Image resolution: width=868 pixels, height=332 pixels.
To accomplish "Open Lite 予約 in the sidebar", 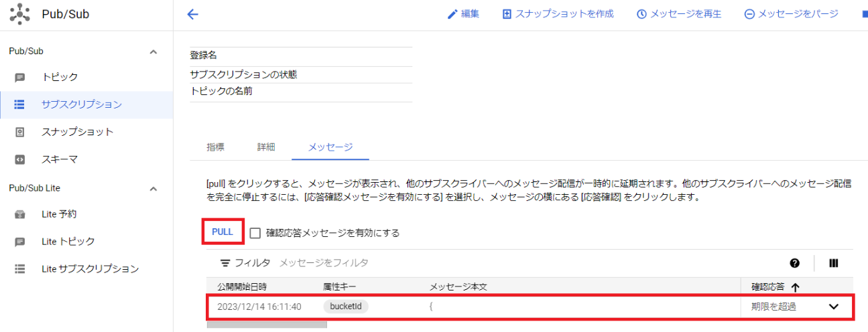I will point(59,214).
